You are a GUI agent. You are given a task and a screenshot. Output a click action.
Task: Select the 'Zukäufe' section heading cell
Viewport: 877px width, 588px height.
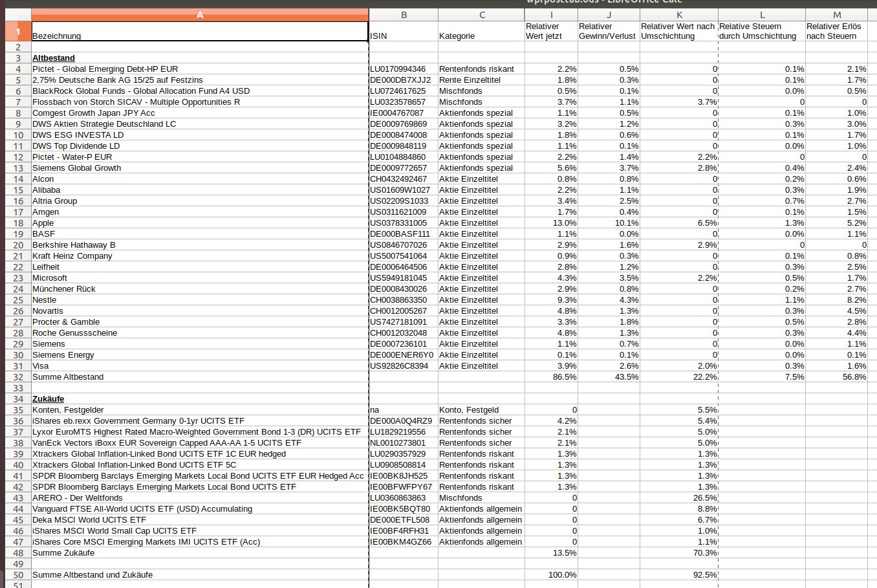[200, 399]
